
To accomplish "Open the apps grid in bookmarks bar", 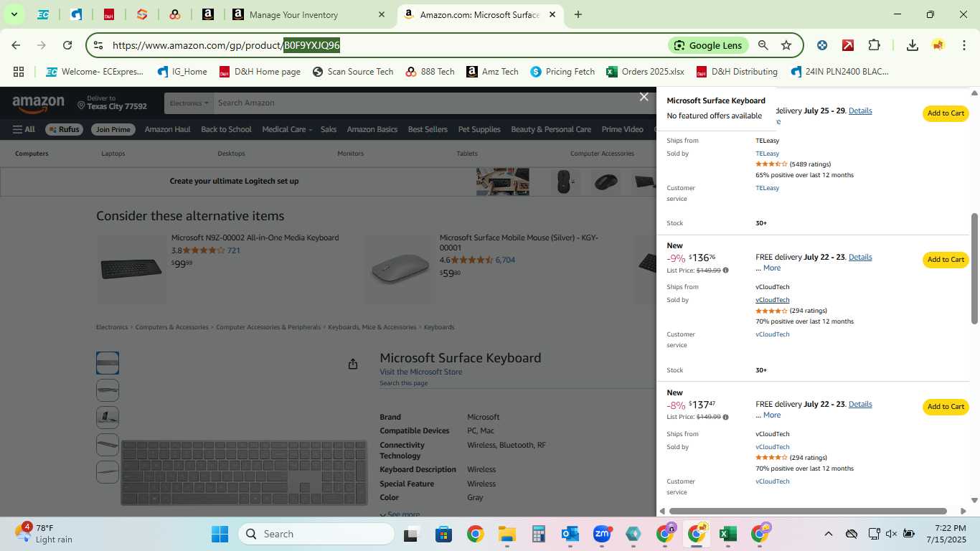I will click(x=19, y=72).
